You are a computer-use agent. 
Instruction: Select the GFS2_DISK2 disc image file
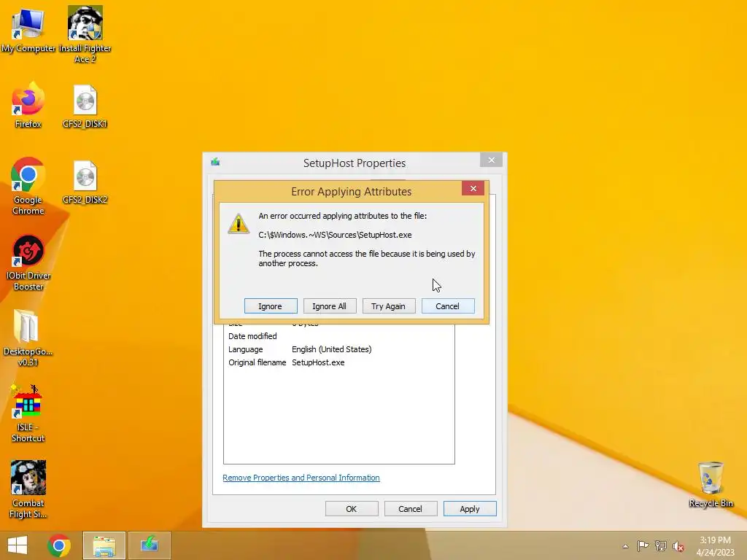[85, 182]
